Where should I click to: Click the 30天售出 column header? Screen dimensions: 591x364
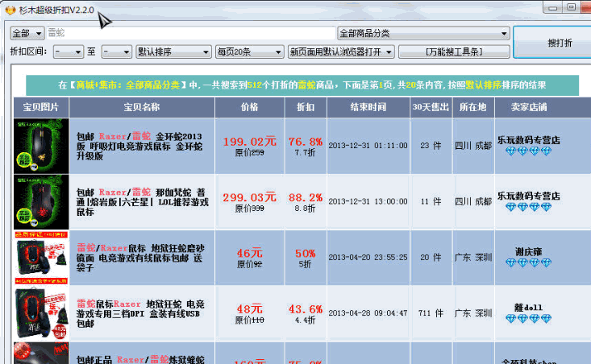(x=431, y=107)
